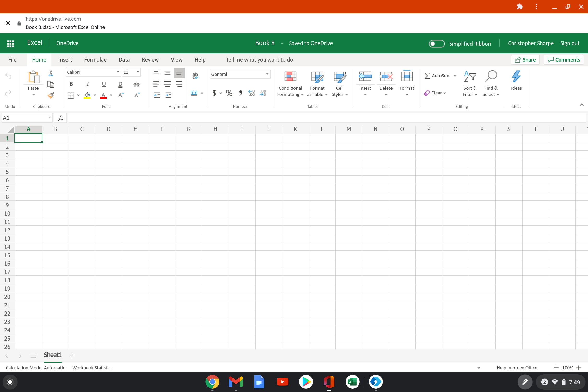Open the font size dropdown
Viewport: 588px width, 392px height.
(138, 72)
